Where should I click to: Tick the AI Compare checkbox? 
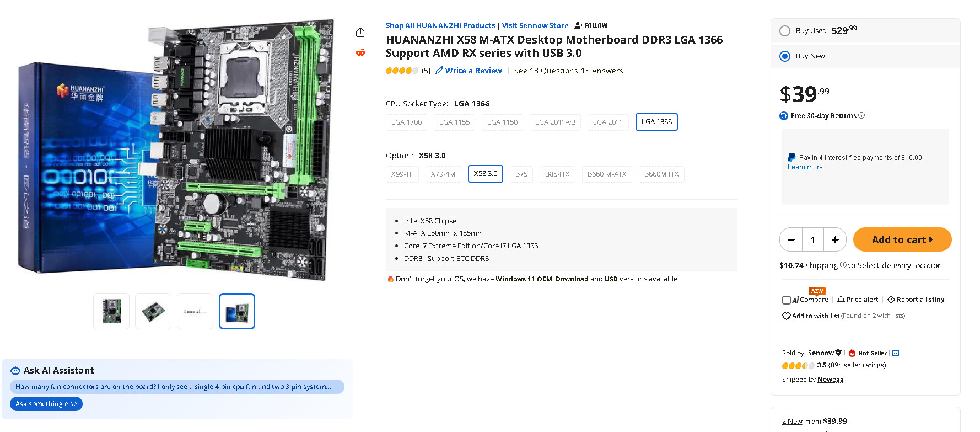[x=787, y=300]
